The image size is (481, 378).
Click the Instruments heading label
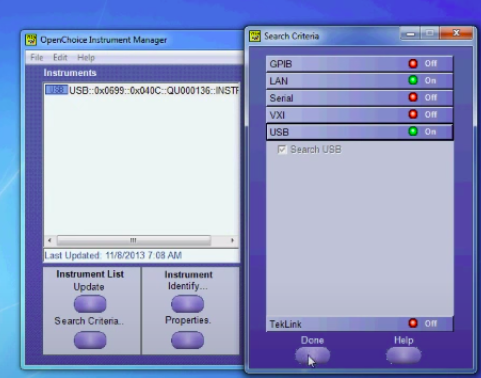click(70, 73)
